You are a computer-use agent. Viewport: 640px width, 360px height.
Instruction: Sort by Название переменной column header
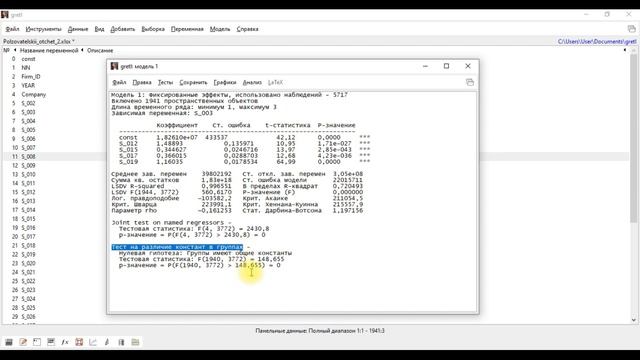pyautogui.click(x=49, y=50)
